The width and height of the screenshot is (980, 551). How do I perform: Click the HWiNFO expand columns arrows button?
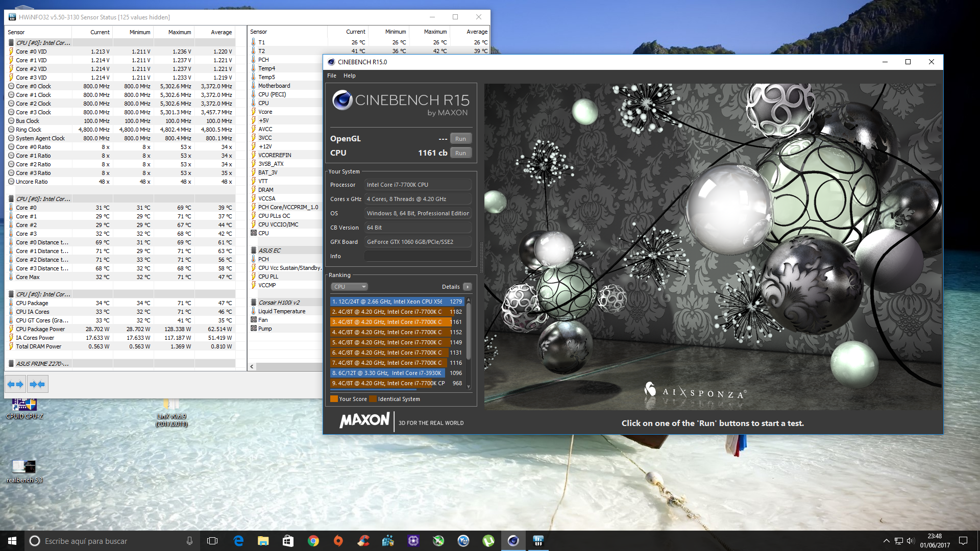coord(16,384)
